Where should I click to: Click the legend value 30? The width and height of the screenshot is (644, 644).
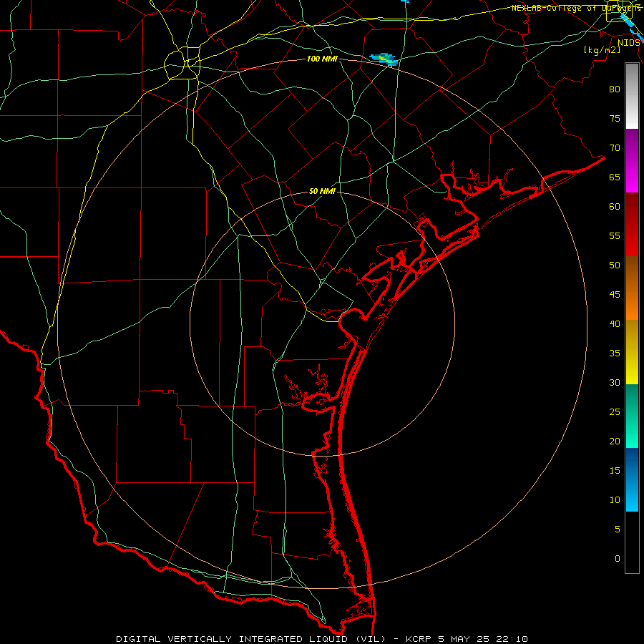pyautogui.click(x=615, y=382)
